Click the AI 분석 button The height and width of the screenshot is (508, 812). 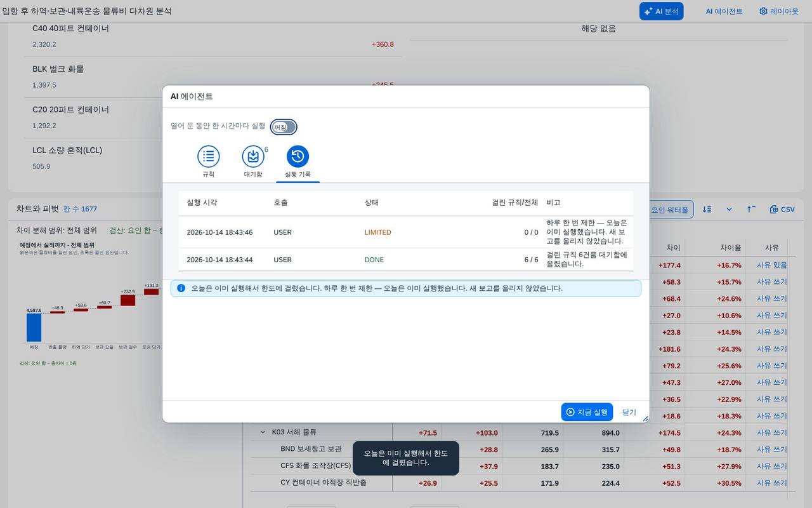pyautogui.click(x=661, y=11)
